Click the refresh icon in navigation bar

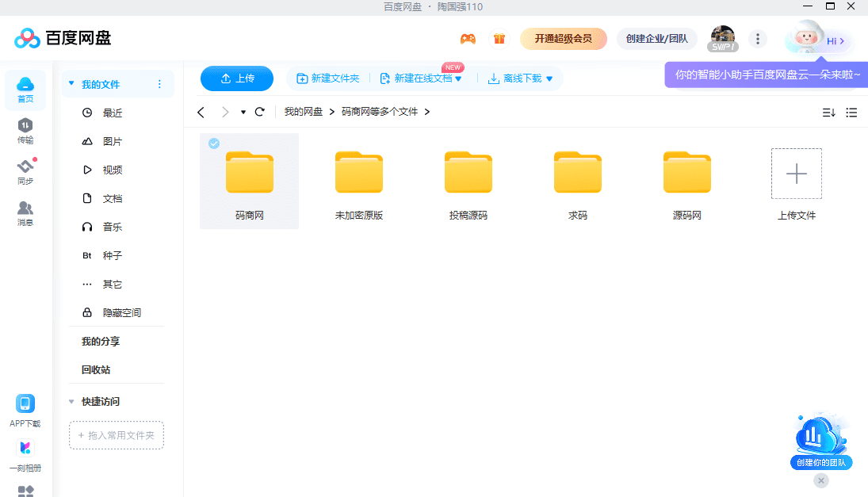tap(259, 112)
